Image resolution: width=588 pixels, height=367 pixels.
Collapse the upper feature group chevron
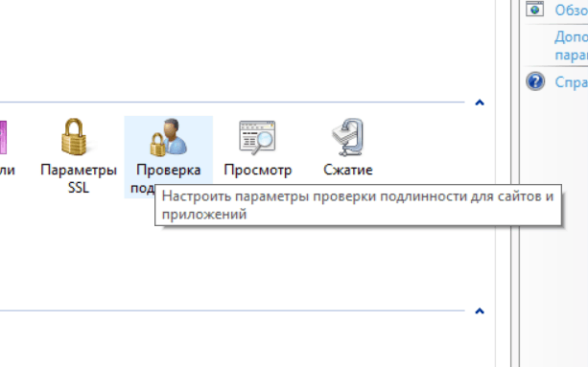click(x=480, y=103)
